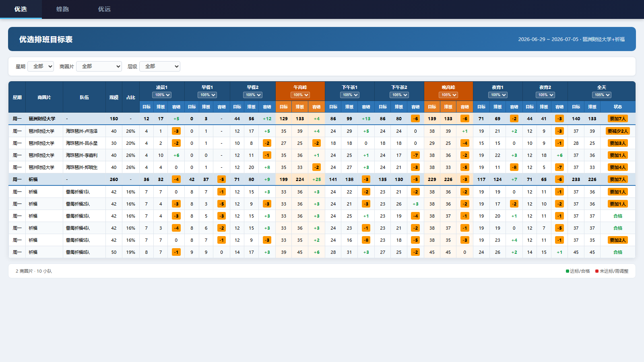Open the 下午茶1 percentage dropdown

pos(350,95)
